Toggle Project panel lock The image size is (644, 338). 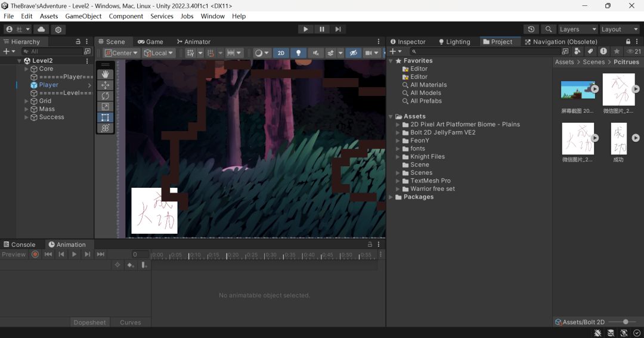pyautogui.click(x=628, y=42)
